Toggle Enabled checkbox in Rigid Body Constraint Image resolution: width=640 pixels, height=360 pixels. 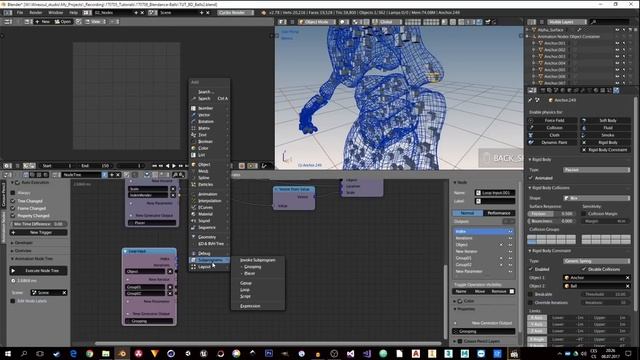(531, 269)
